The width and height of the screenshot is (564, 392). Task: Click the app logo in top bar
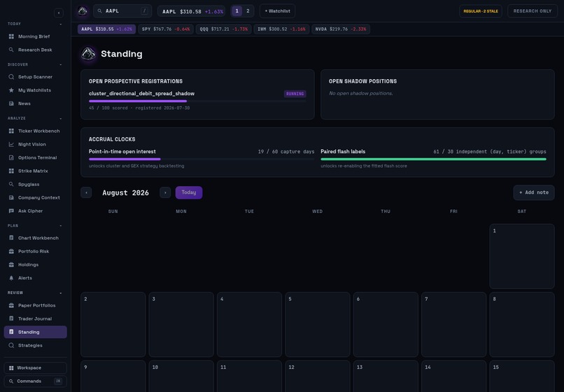[x=83, y=11]
